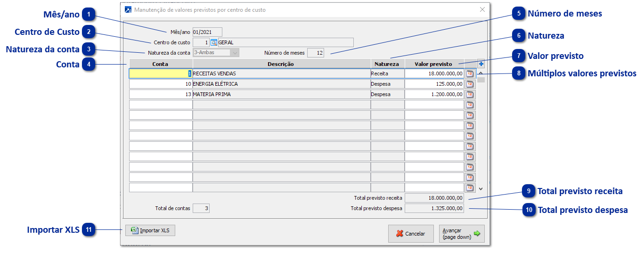This screenshot has height=253, width=644.
Task: Click the Importar XLS button
Action: 150,230
